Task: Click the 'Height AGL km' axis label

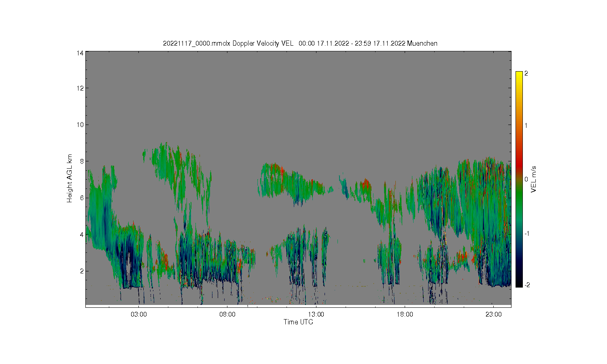Action: point(70,178)
